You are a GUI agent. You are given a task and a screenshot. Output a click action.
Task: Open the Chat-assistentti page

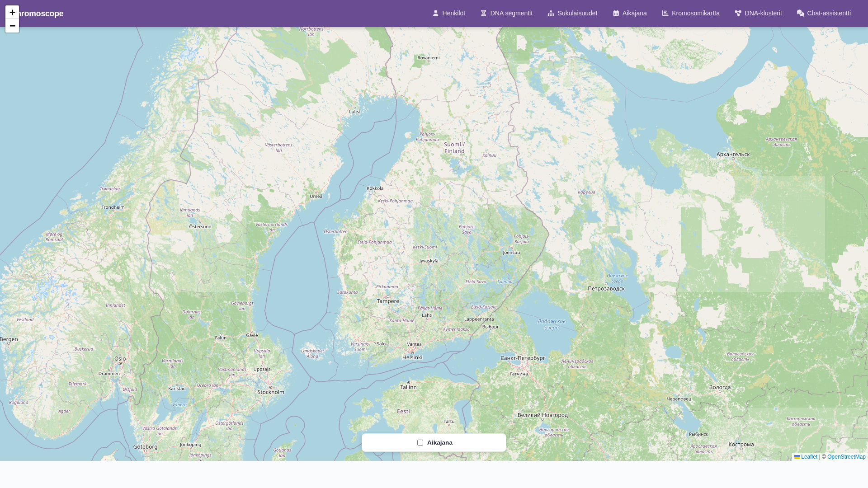tap(829, 13)
